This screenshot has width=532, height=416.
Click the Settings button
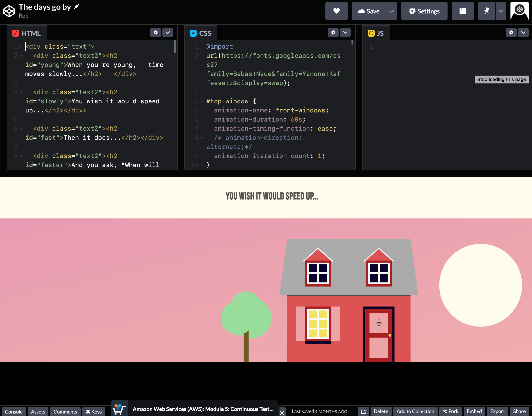[424, 11]
